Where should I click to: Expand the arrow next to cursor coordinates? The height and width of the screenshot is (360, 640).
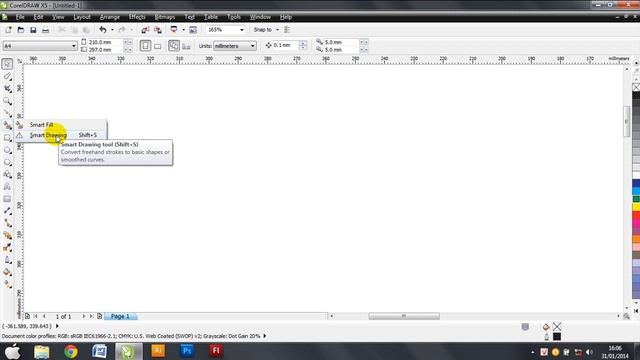(57, 326)
